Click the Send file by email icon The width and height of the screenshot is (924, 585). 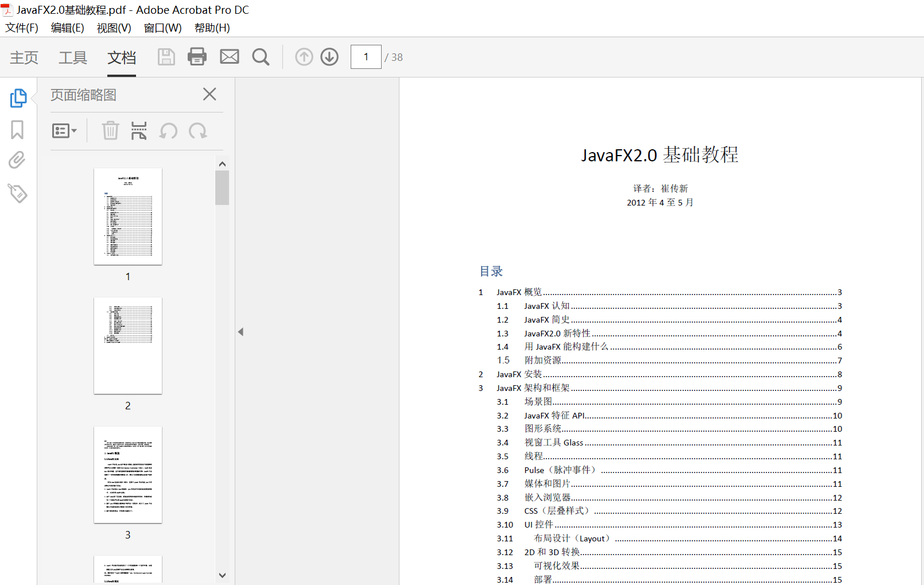230,57
